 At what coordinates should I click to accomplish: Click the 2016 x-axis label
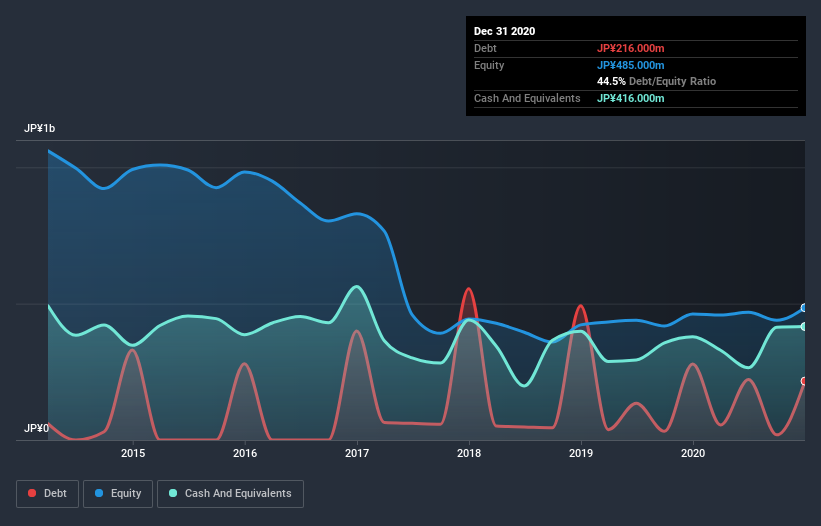(x=245, y=453)
